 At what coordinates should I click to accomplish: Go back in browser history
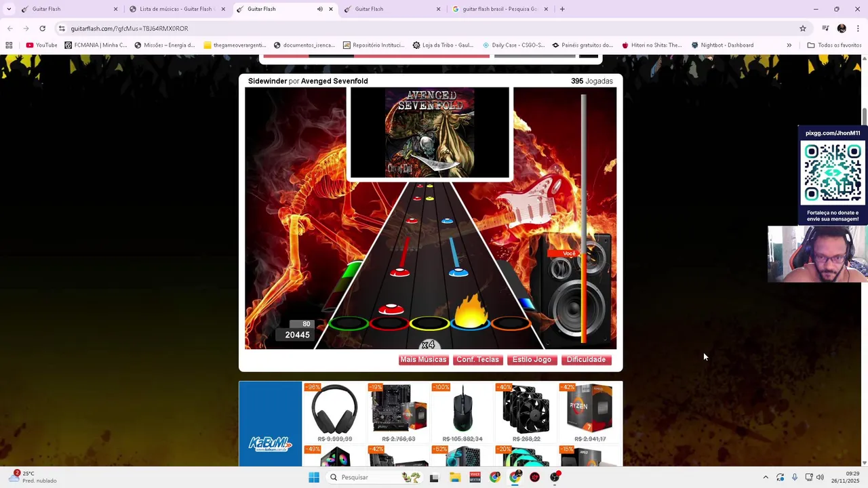tap(9, 28)
